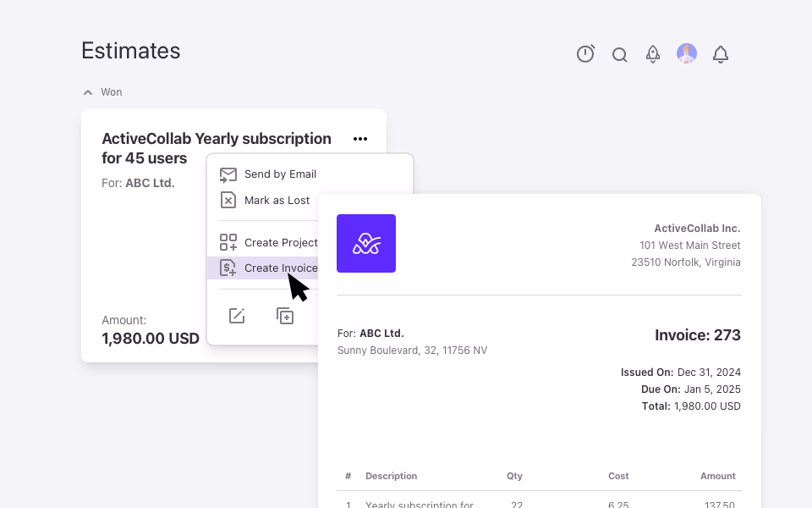
Task: Open ActiveCollab Yearly subscription estimate title
Action: [x=217, y=148]
